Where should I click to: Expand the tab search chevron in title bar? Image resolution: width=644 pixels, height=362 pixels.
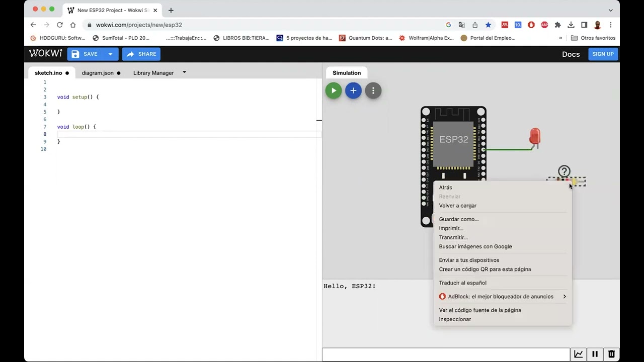pyautogui.click(x=611, y=10)
